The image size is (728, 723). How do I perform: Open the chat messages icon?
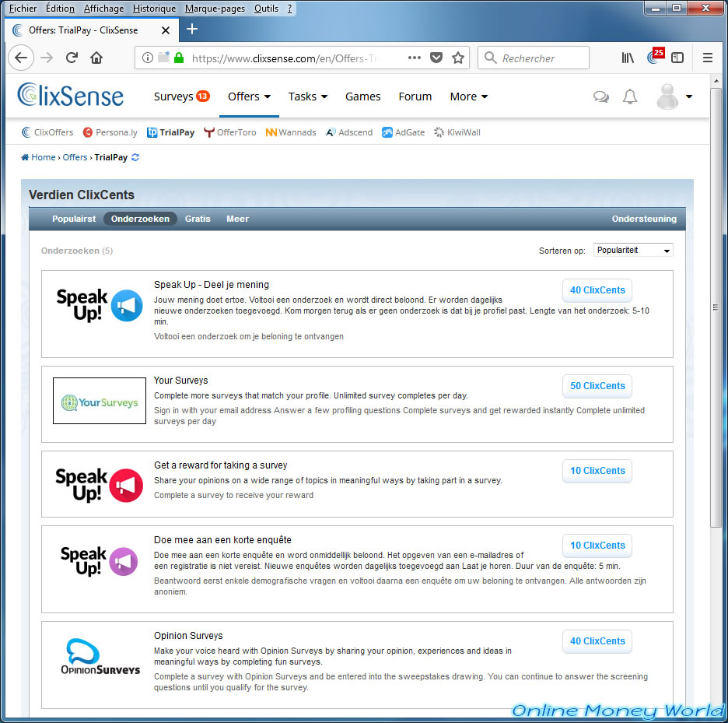coord(600,97)
